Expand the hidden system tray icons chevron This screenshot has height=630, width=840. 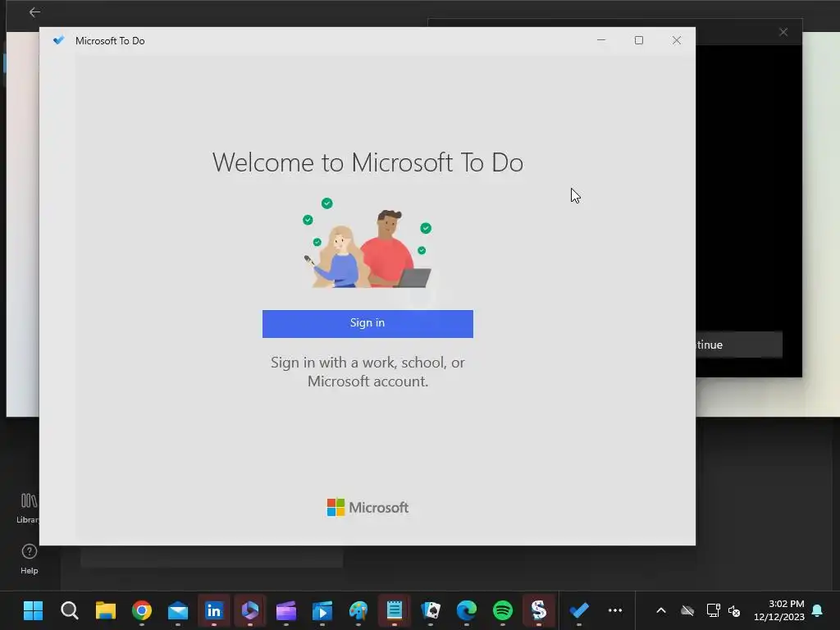[661, 610]
